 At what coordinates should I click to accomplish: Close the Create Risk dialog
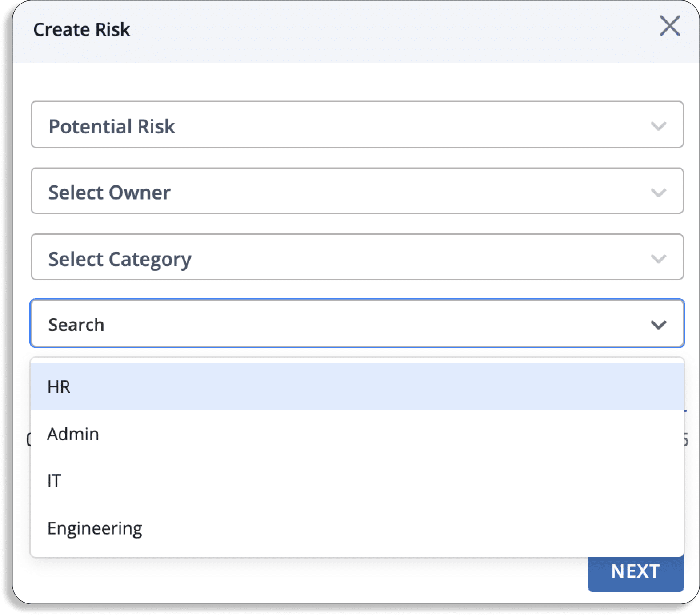pos(669,26)
